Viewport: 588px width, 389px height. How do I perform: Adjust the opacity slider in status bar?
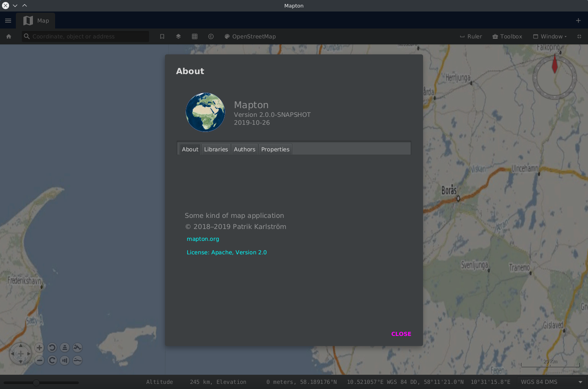(41, 383)
